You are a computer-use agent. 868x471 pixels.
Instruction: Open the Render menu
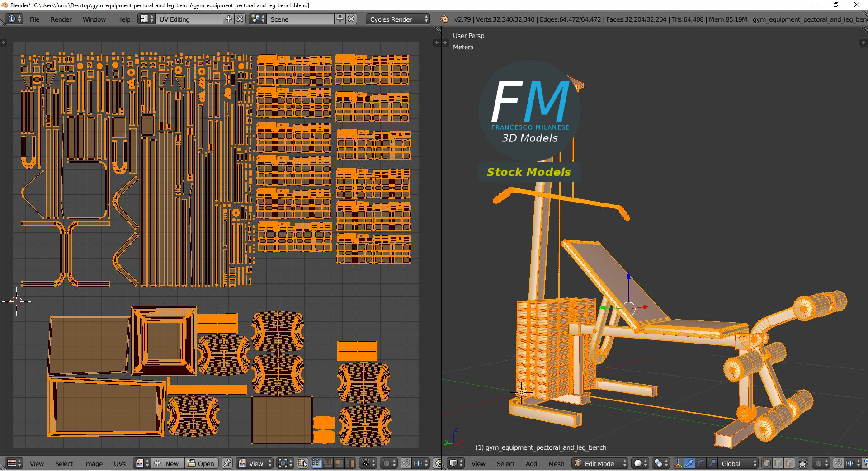61,19
